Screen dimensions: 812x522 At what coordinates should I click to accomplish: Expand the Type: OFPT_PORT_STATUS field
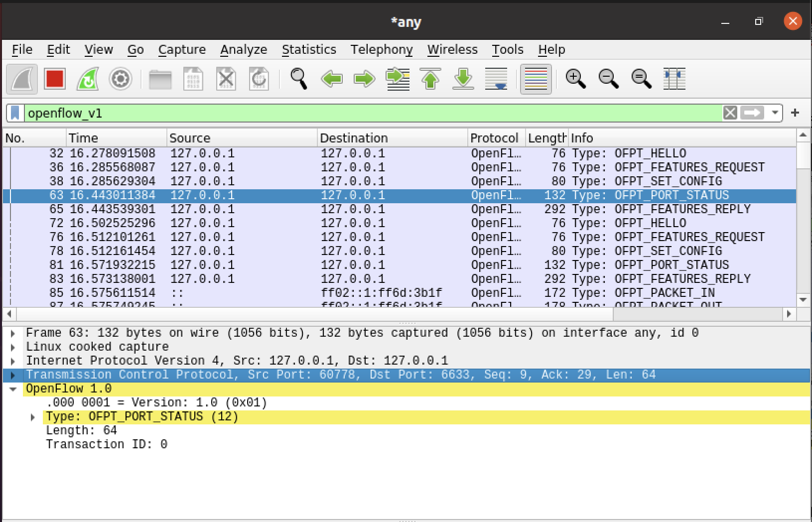pyautogui.click(x=33, y=417)
